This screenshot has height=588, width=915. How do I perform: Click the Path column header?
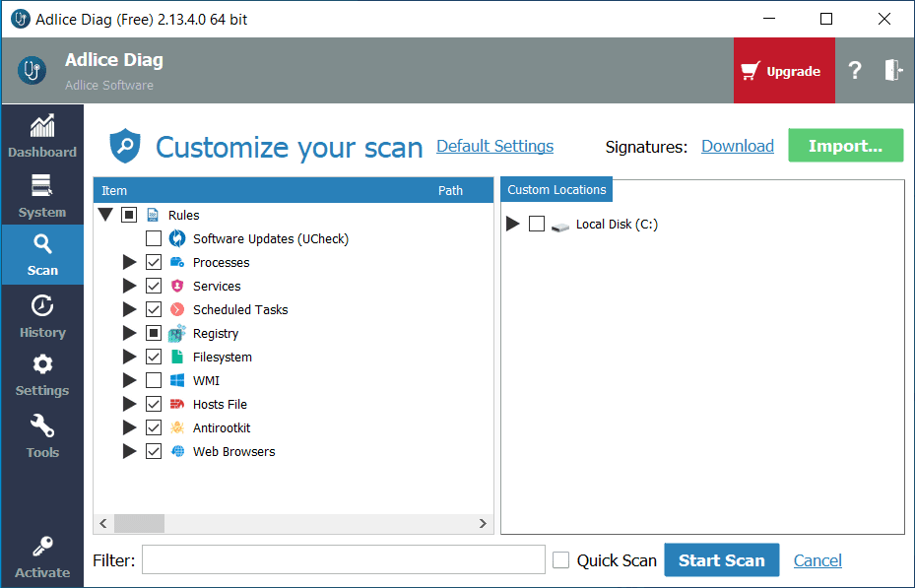coord(450,191)
